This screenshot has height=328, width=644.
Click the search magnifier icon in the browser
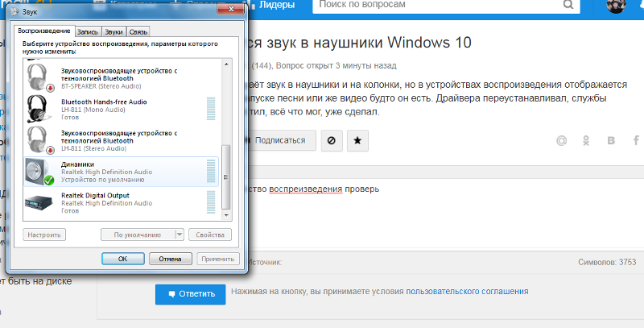568,5
